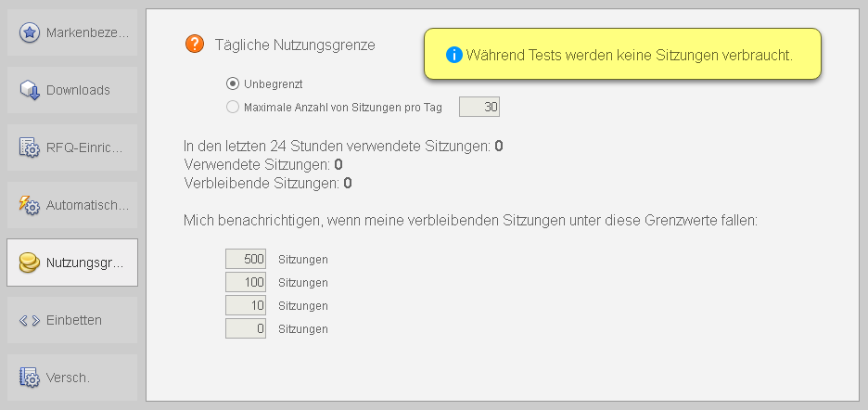Click the Downloads magnifier icon
Viewport: 868px width, 410px height.
[x=30, y=90]
